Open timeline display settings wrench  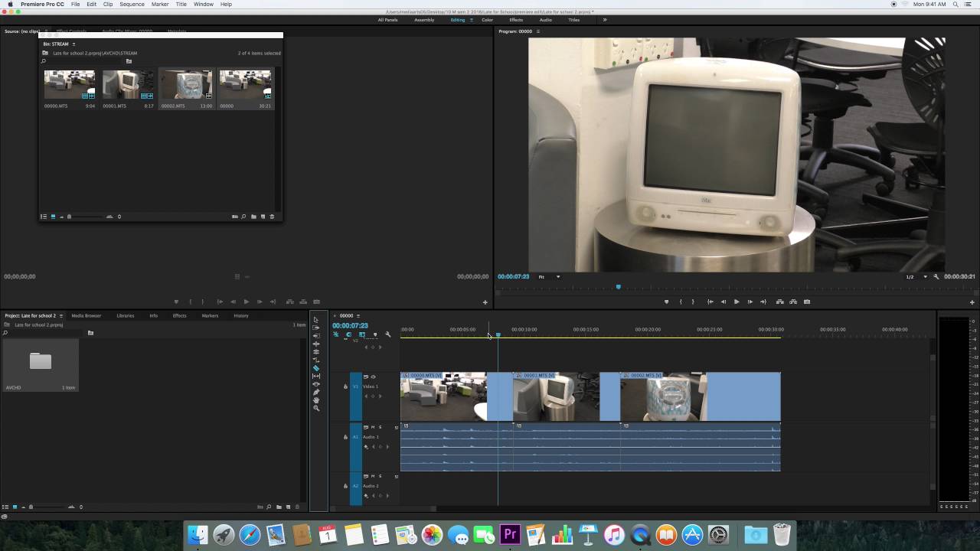[x=387, y=334]
